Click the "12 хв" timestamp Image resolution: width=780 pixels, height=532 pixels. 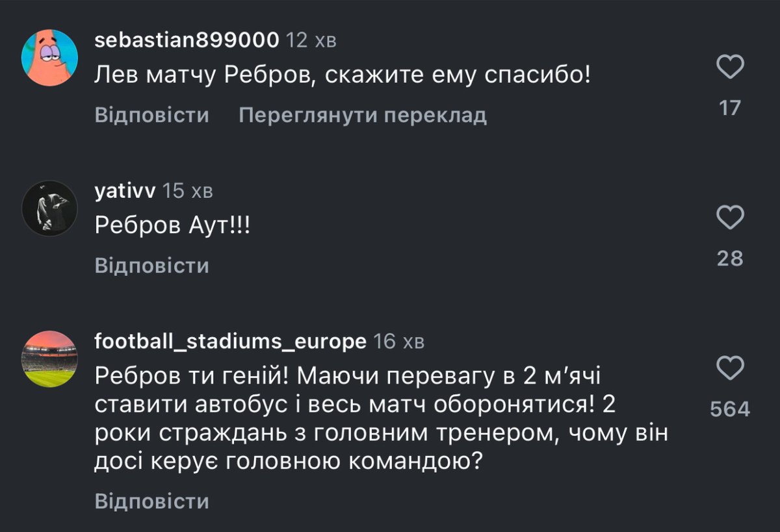coord(311,40)
